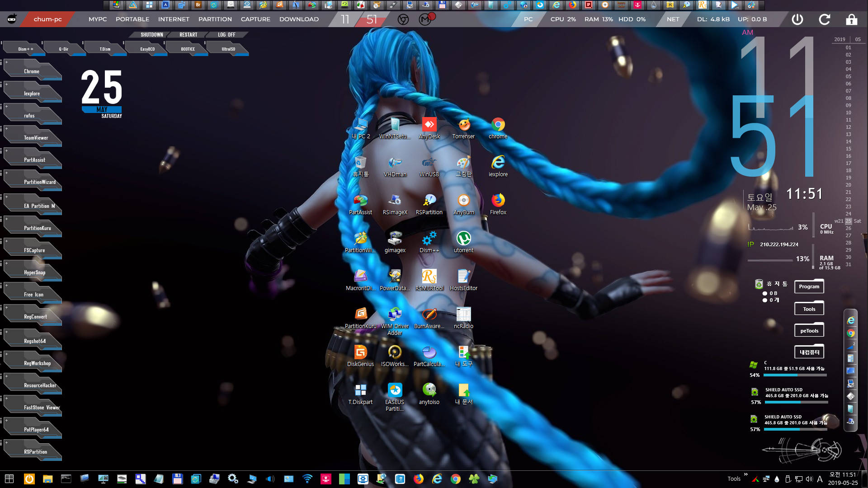This screenshot has width=868, height=488.
Task: Launch the RSImageX desktop icon
Action: coord(395,204)
